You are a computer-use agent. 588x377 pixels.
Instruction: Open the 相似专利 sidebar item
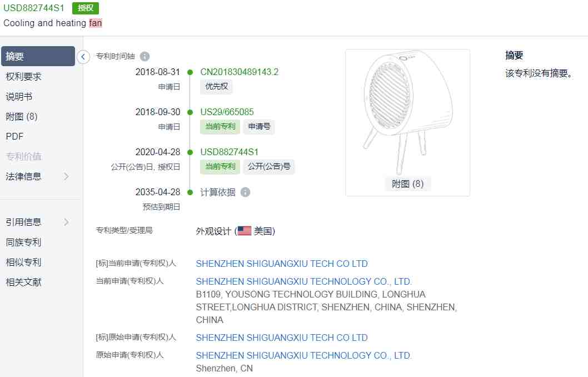tap(24, 262)
